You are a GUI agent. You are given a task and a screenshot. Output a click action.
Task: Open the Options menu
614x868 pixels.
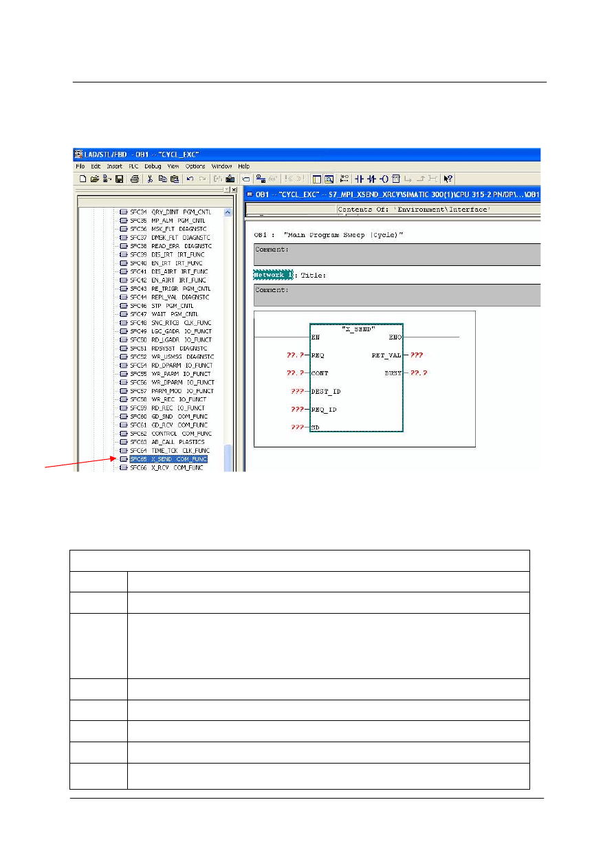pyautogui.click(x=195, y=166)
